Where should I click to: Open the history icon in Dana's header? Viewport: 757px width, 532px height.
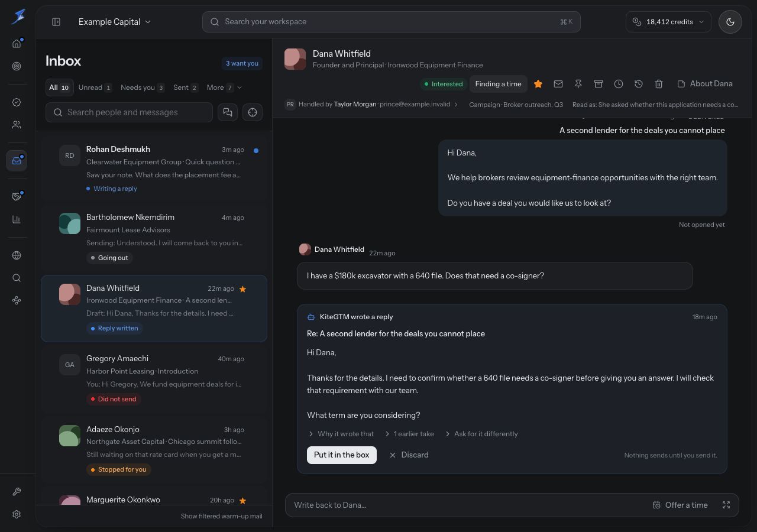(639, 84)
